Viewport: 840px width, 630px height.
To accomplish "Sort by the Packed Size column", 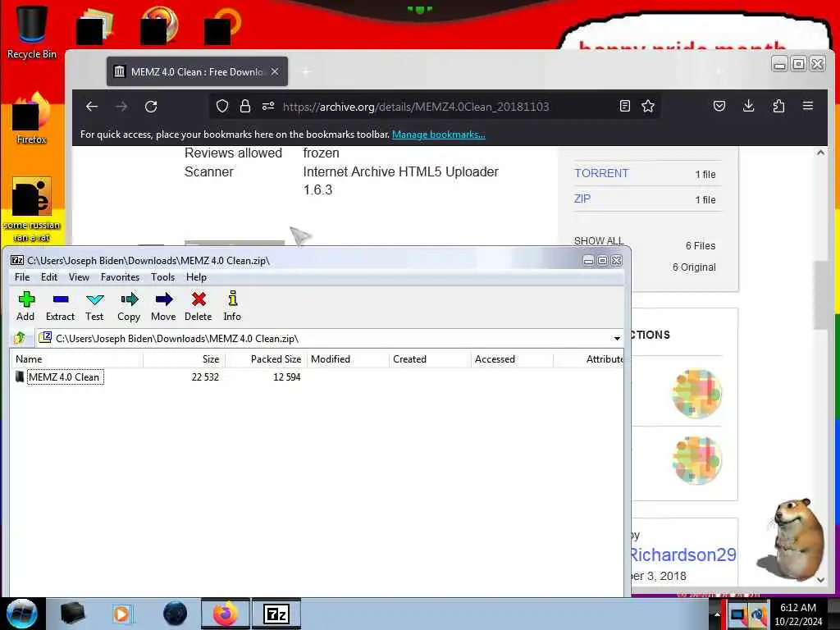I will pyautogui.click(x=267, y=359).
